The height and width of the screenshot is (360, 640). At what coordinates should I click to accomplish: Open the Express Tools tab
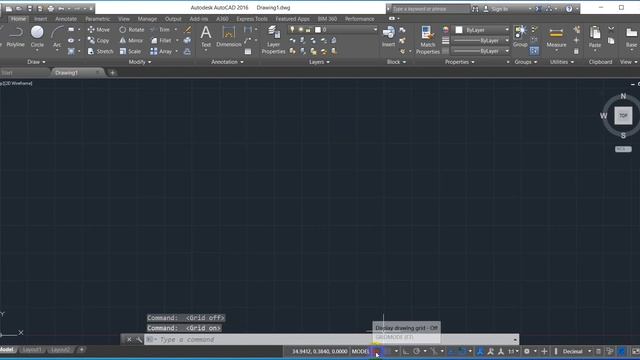pyautogui.click(x=252, y=19)
